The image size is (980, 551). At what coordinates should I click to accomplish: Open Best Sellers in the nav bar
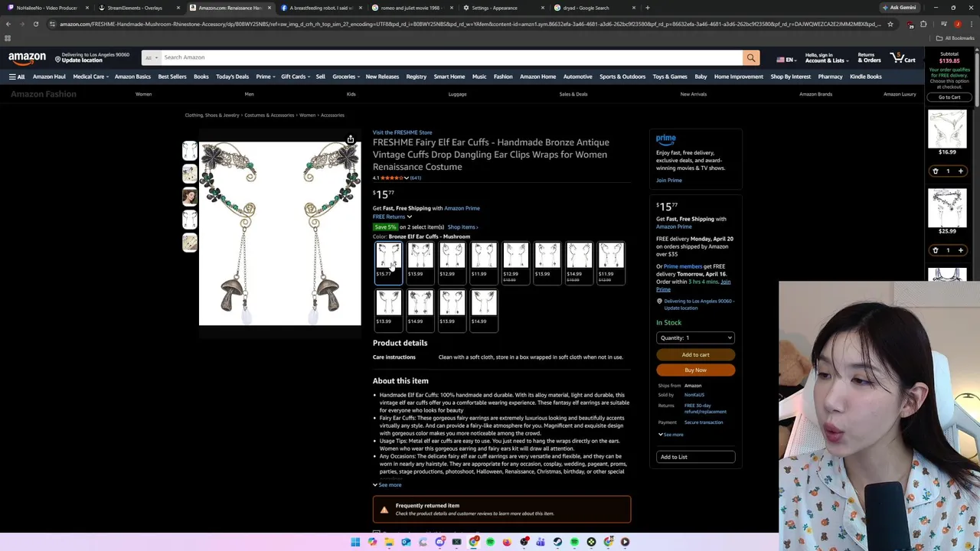click(172, 77)
